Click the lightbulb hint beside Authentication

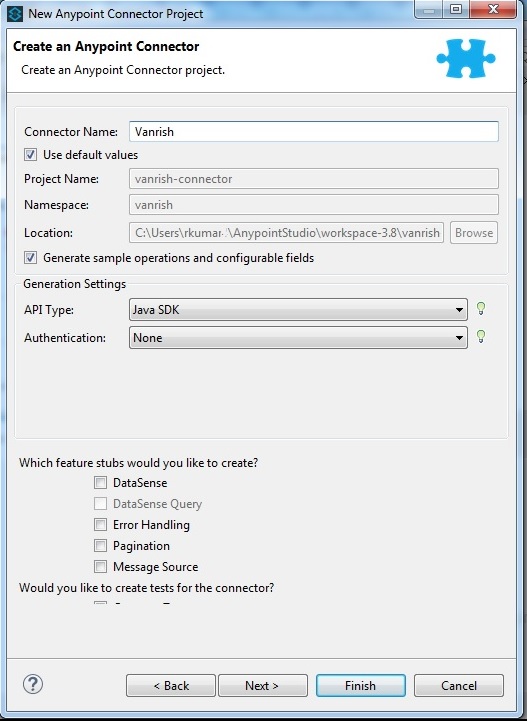click(481, 337)
